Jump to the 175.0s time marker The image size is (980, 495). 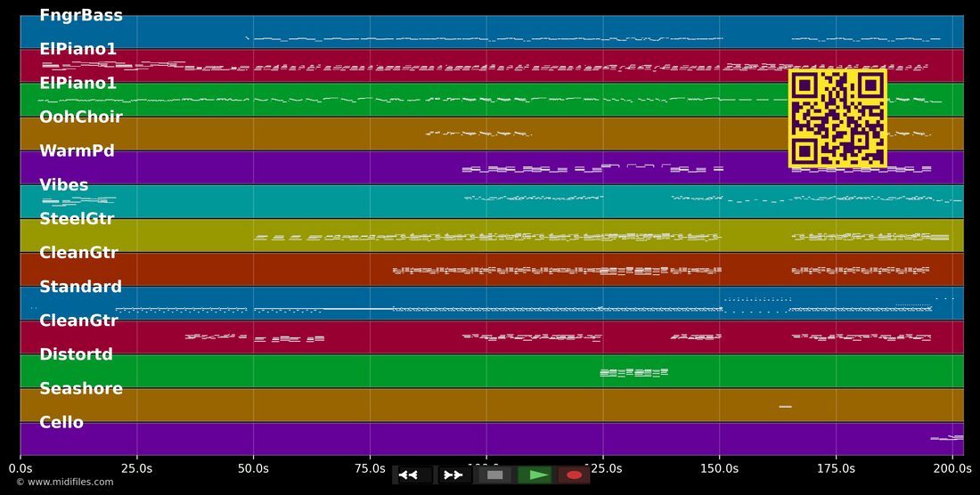(836, 468)
